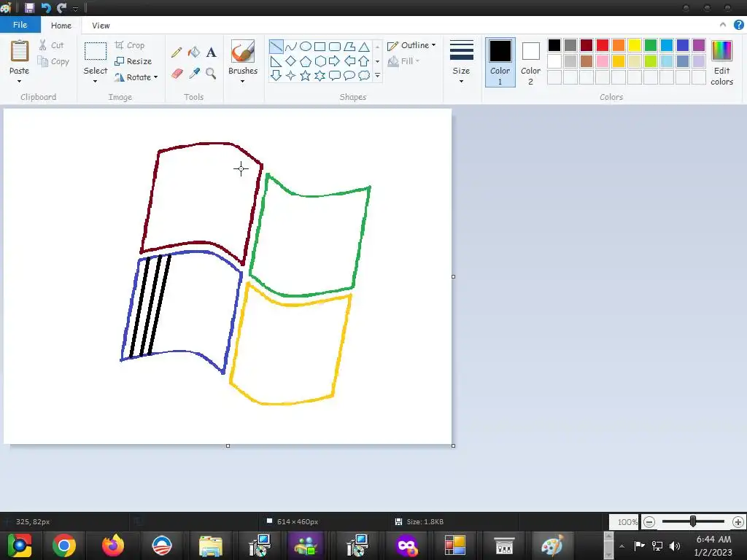Click the Undo arrow in title bar
This screenshot has height=560, width=747.
(46, 7)
